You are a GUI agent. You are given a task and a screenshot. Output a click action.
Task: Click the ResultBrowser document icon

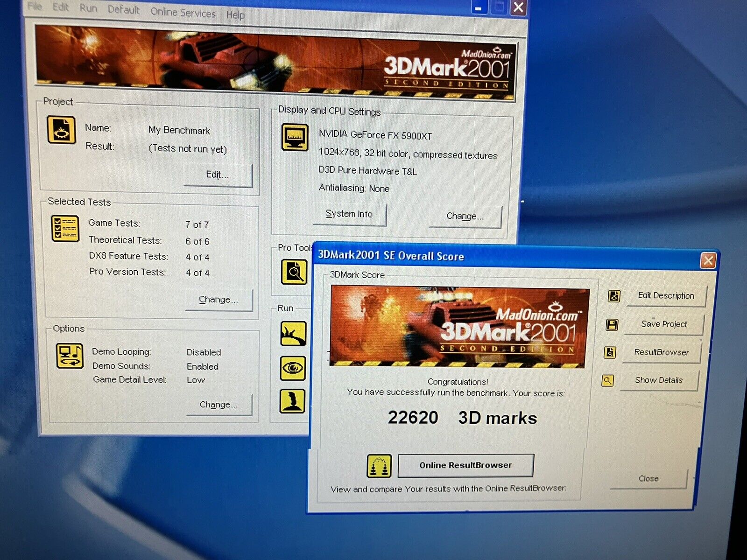pos(610,352)
